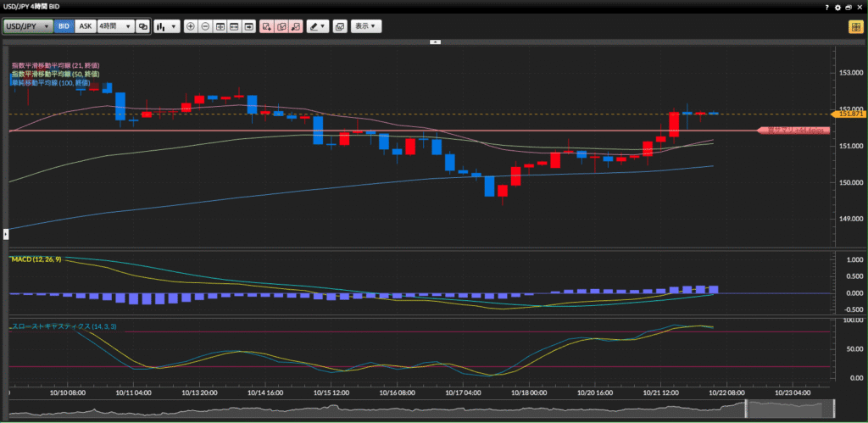Open the candlestick chart type dropdown

pyautogui.click(x=166, y=26)
